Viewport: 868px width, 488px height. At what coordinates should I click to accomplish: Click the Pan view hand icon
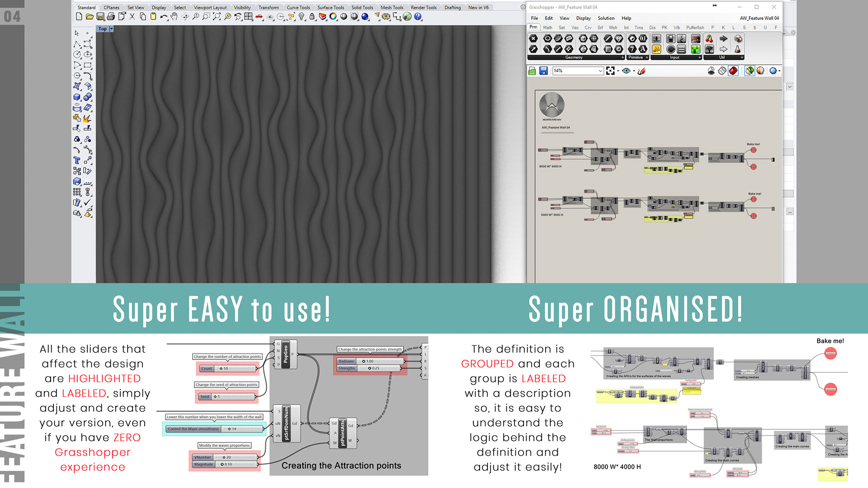[174, 17]
